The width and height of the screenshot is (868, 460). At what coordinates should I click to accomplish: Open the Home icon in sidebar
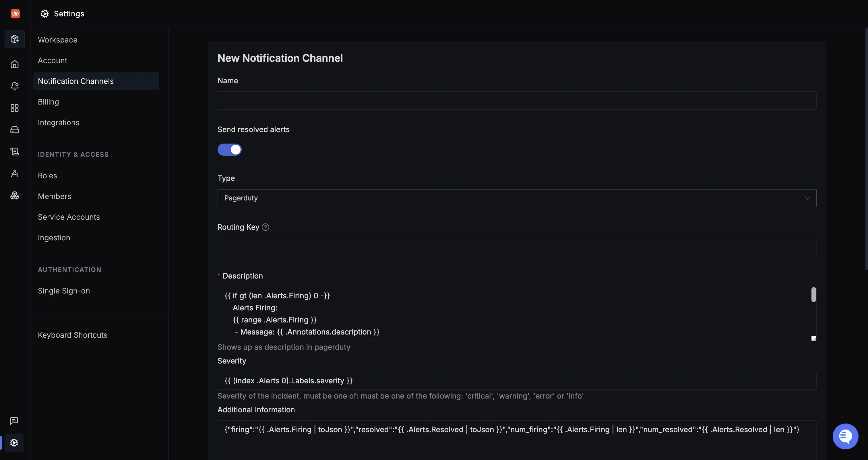(x=14, y=64)
